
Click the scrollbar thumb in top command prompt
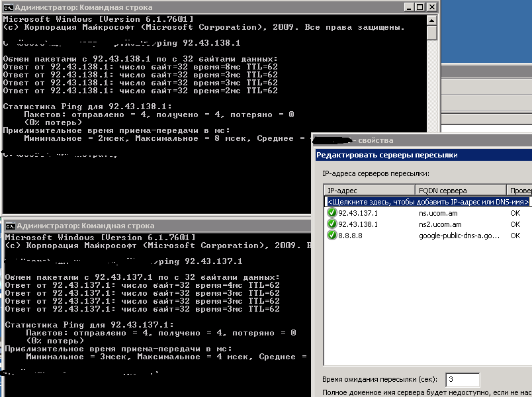(x=431, y=33)
